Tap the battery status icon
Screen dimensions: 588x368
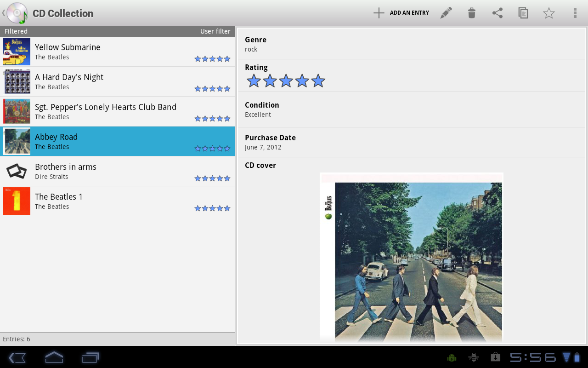tap(577, 357)
